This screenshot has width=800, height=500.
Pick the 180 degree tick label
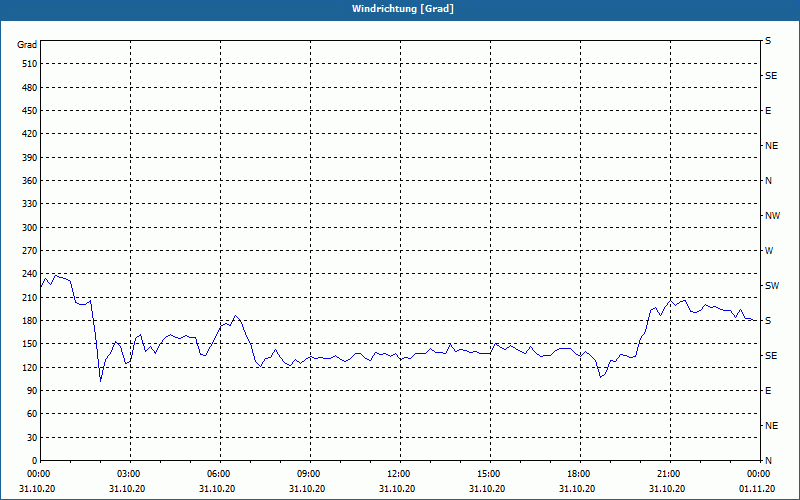pyautogui.click(x=30, y=321)
